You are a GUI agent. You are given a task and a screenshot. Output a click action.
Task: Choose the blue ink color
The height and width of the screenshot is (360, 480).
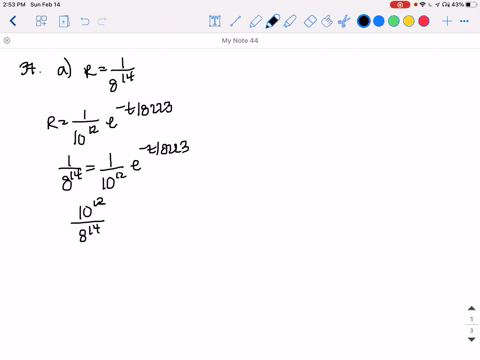379,21
